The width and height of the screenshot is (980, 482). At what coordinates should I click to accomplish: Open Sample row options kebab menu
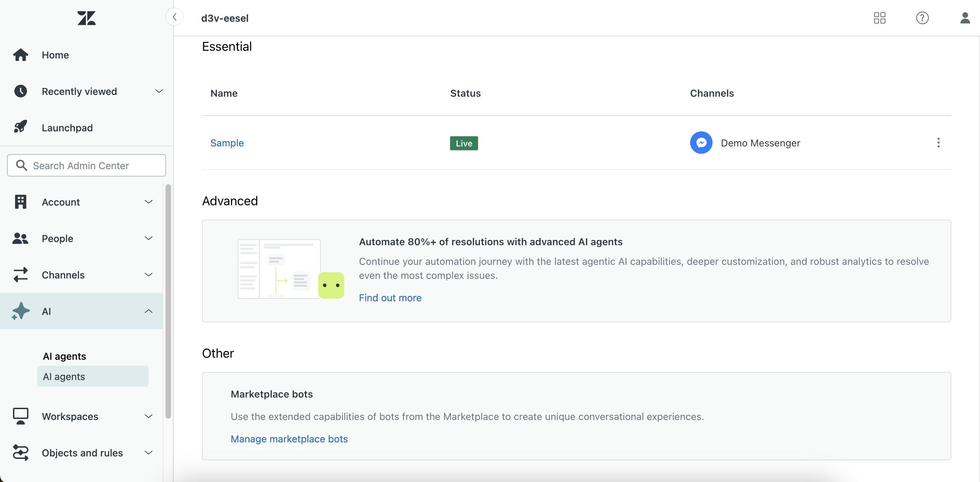click(x=938, y=143)
